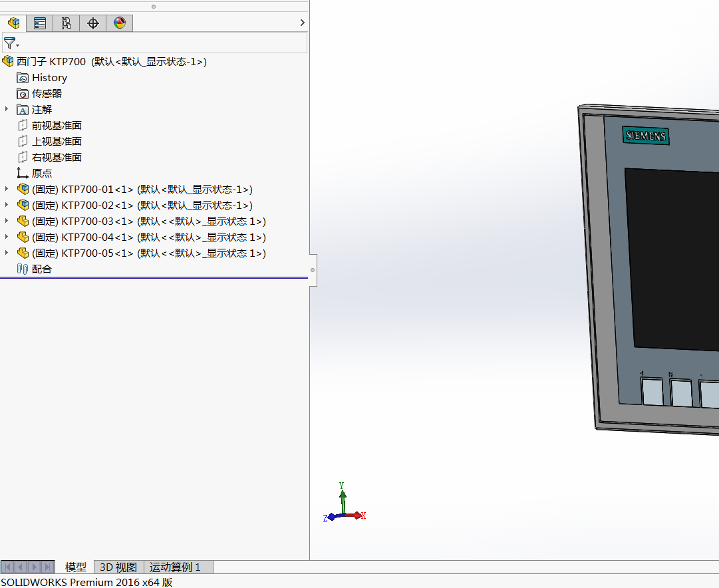Select the 前视基准面 plane

pyautogui.click(x=57, y=125)
